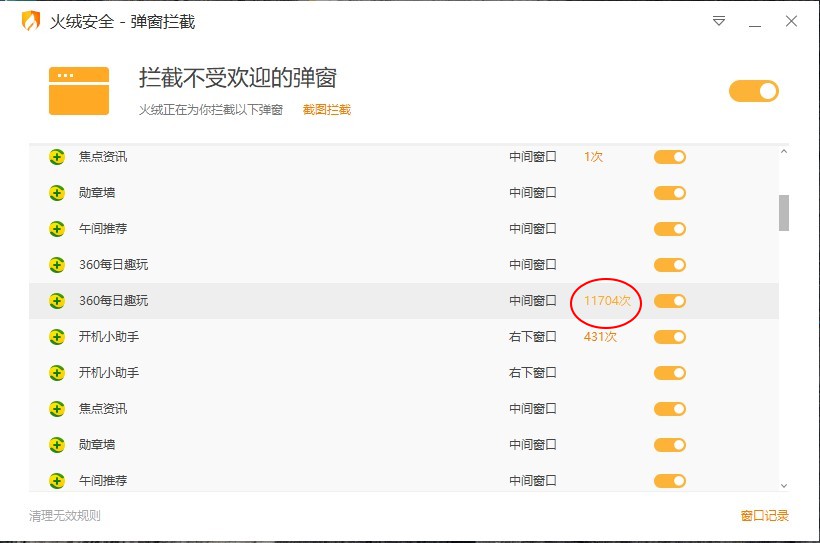Image resolution: width=820 pixels, height=543 pixels.
Task: Close the 弹窗拦截 window
Action: (791, 21)
